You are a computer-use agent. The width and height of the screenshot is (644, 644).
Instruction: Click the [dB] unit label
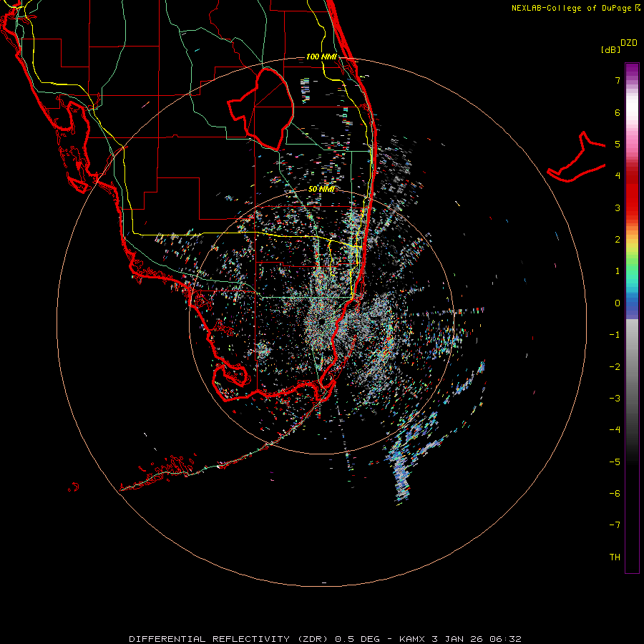coord(610,49)
